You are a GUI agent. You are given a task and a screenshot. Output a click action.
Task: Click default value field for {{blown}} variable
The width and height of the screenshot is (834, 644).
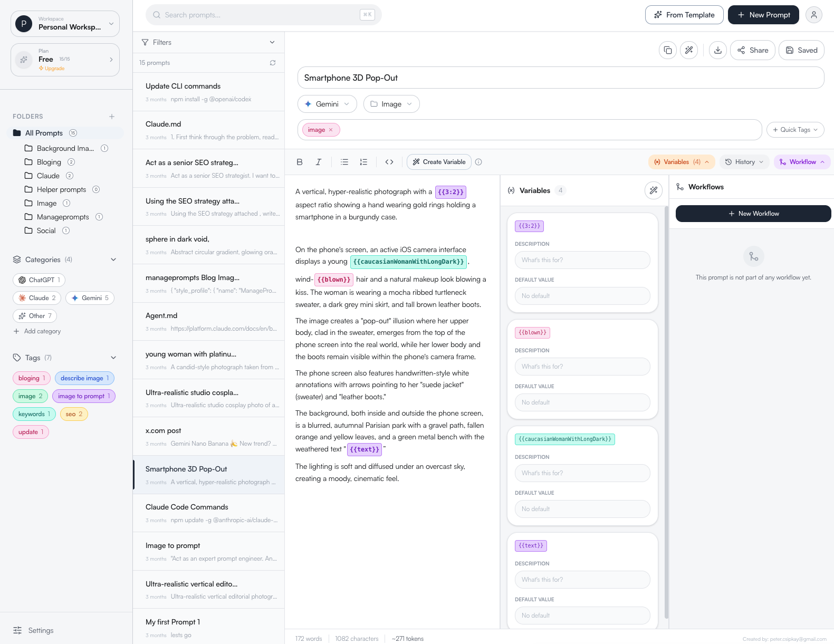[x=582, y=402]
